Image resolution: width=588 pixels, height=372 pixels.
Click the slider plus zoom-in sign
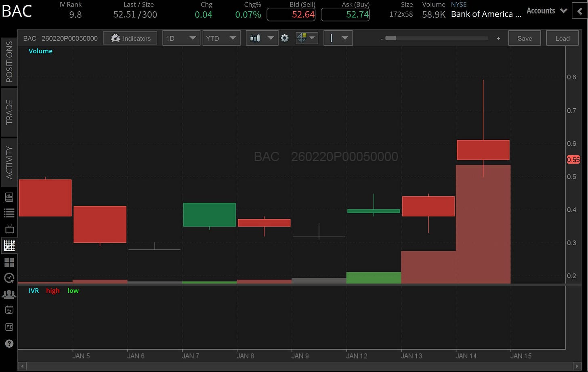click(x=498, y=38)
